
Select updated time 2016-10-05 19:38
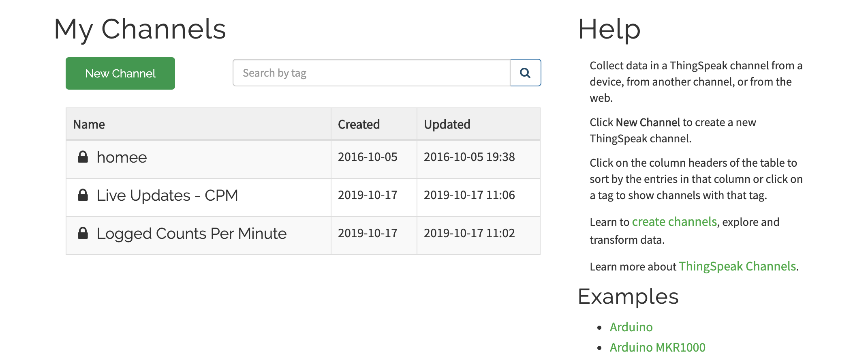(469, 157)
